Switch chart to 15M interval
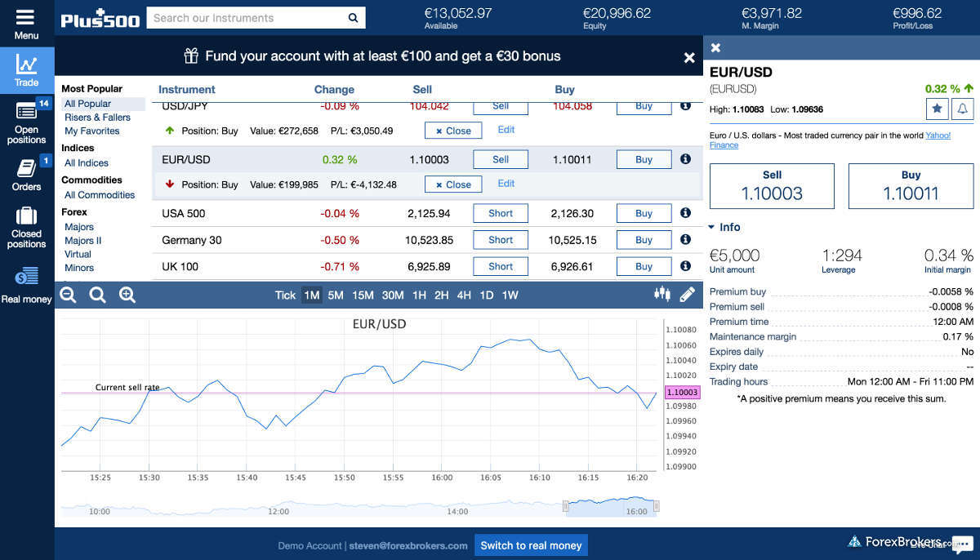Screen dimensions: 980x560 (x=363, y=296)
